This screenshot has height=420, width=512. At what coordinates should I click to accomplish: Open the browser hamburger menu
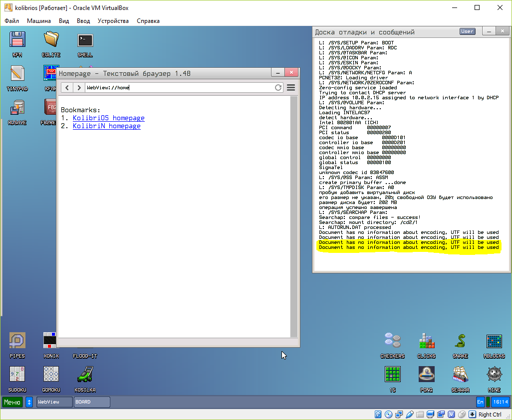pos(291,88)
